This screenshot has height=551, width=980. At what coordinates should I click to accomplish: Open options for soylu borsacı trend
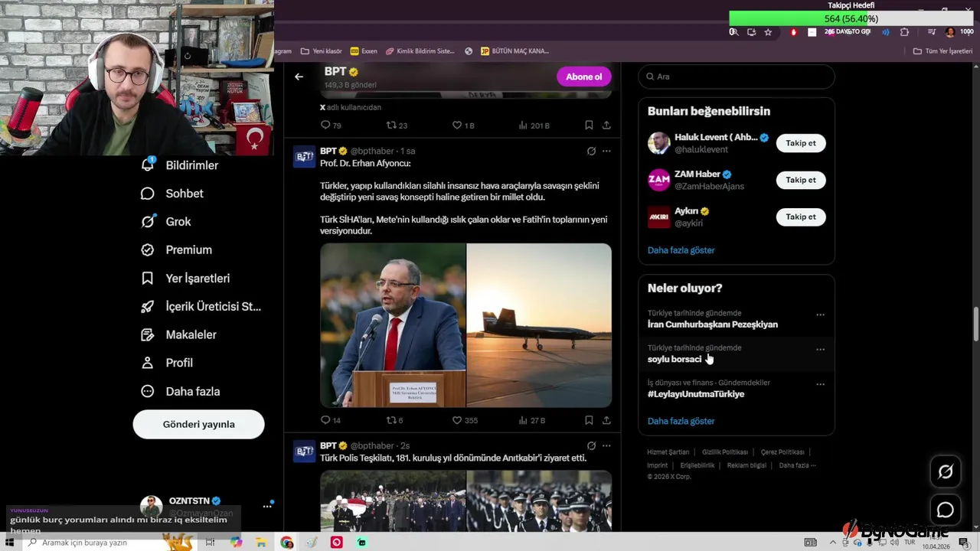tap(820, 350)
